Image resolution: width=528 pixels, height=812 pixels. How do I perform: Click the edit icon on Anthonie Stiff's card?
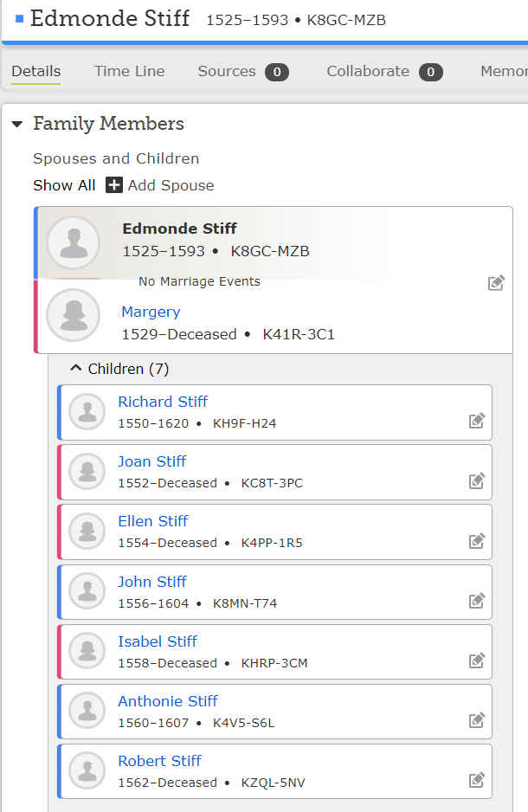pos(477,719)
